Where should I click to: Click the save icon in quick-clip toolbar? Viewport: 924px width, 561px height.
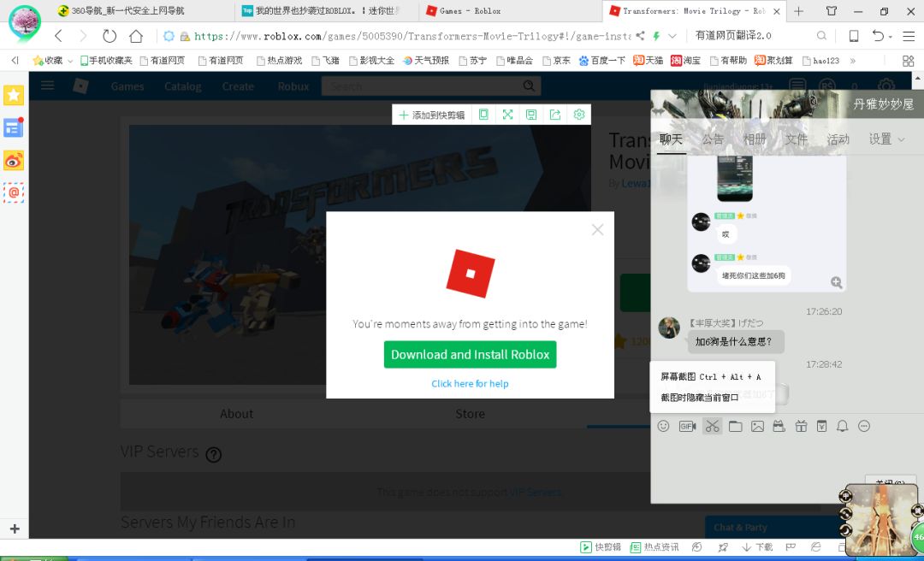(531, 115)
